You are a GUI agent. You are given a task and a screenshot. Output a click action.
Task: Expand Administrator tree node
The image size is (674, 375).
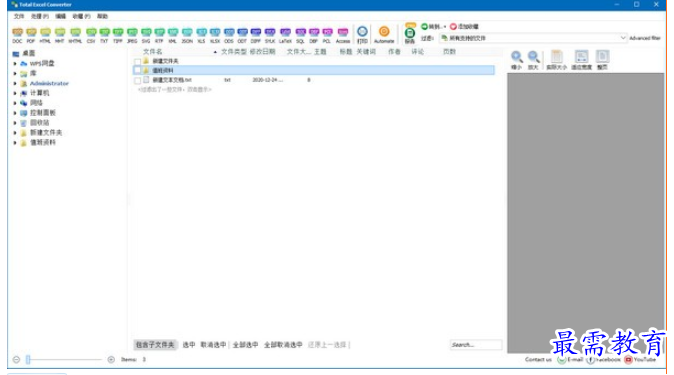pyautogui.click(x=15, y=83)
